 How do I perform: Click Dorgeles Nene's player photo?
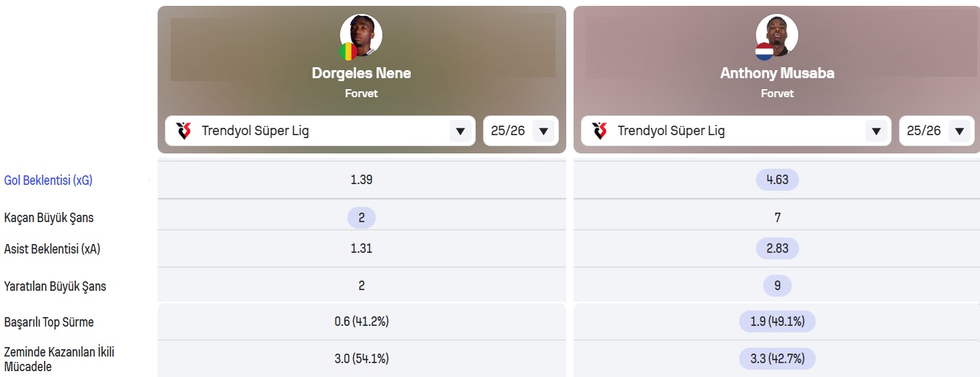tap(361, 35)
